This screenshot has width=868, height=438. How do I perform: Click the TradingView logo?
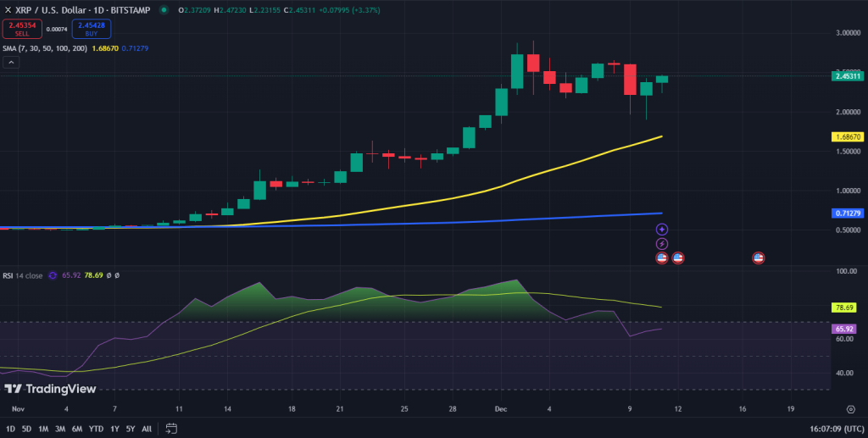pyautogui.click(x=50, y=389)
